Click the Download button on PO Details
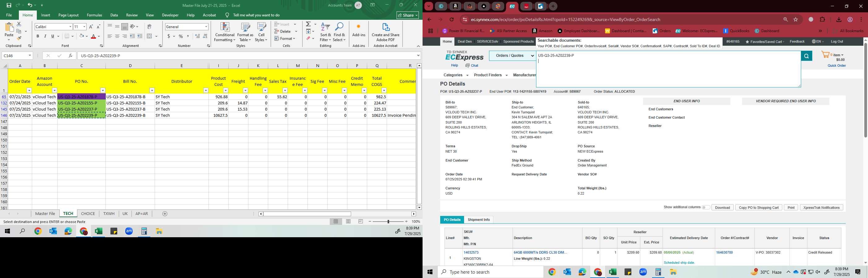The height and width of the screenshot is (278, 868). [722, 208]
